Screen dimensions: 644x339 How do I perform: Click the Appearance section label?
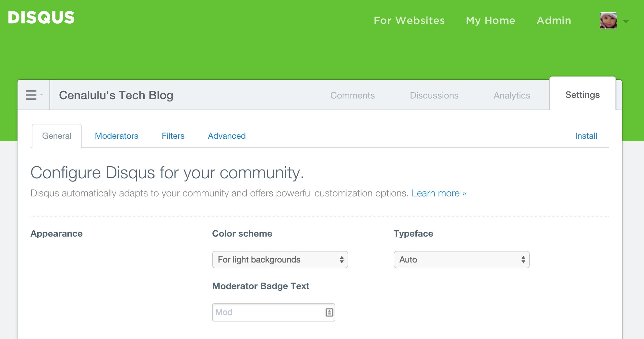(56, 234)
